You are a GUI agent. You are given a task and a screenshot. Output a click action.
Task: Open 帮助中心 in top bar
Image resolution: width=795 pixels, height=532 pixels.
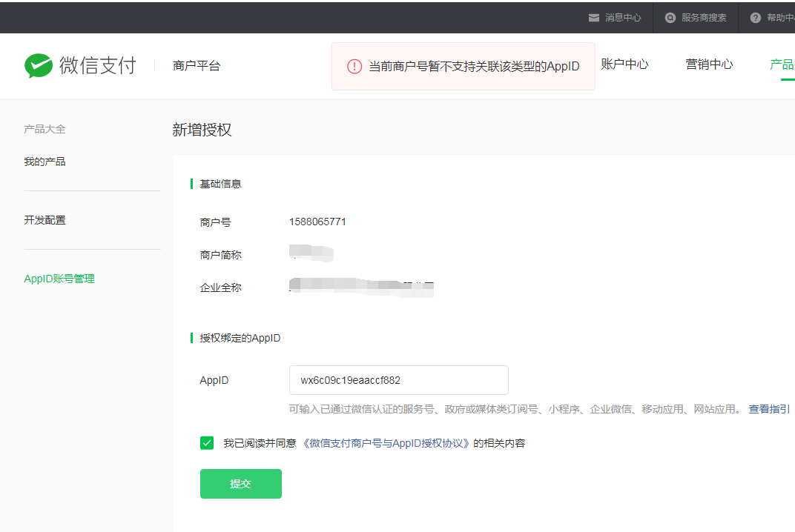(x=781, y=18)
